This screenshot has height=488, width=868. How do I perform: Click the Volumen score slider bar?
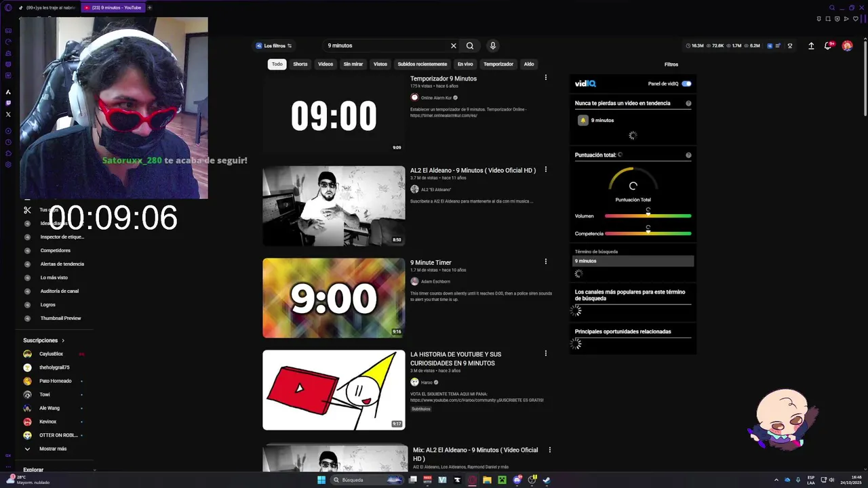(x=648, y=216)
